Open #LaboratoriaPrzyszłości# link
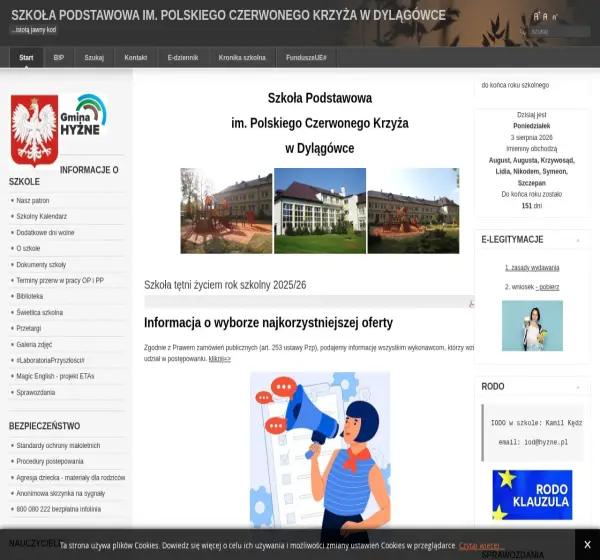The width and height of the screenshot is (600, 560). pos(51,360)
